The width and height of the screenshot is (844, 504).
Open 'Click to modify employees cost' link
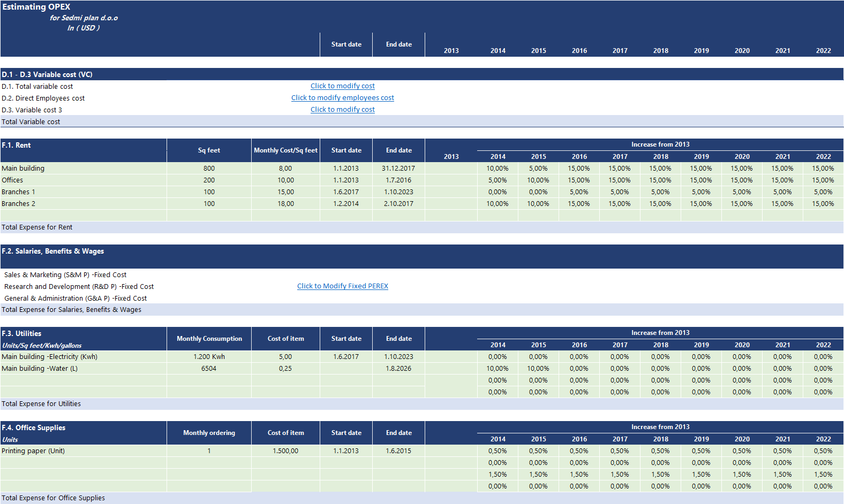click(342, 98)
